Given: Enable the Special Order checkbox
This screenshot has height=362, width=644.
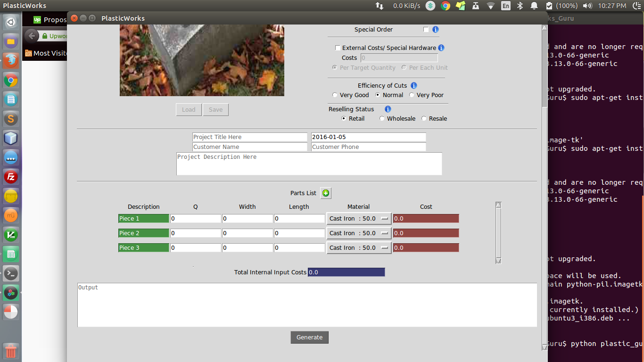Looking at the screenshot, I should tap(426, 30).
